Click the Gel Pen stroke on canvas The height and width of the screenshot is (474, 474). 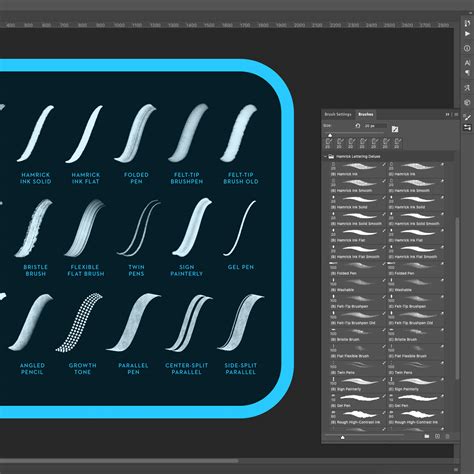coord(239,228)
